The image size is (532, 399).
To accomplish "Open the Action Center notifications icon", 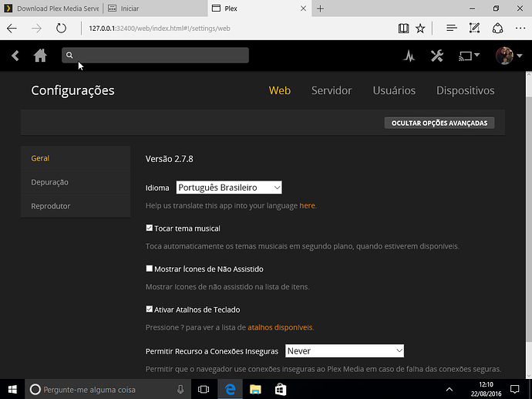I will pyautogui.click(x=515, y=390).
